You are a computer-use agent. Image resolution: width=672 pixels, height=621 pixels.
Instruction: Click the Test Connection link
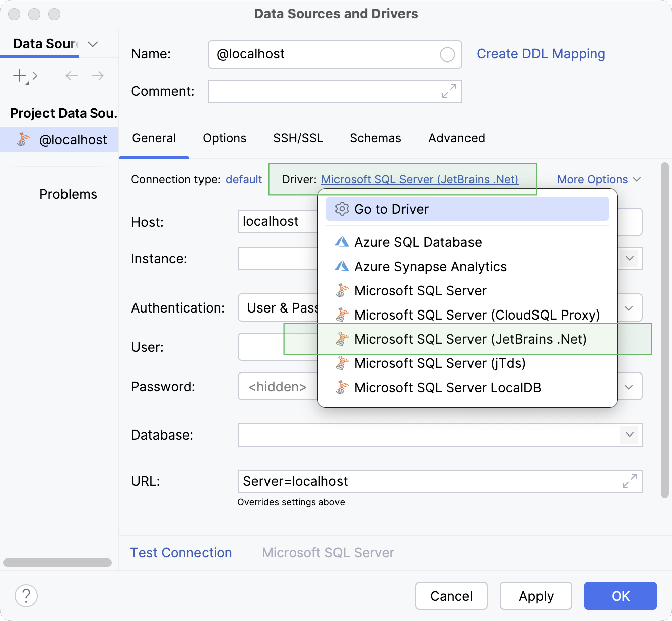(x=181, y=552)
